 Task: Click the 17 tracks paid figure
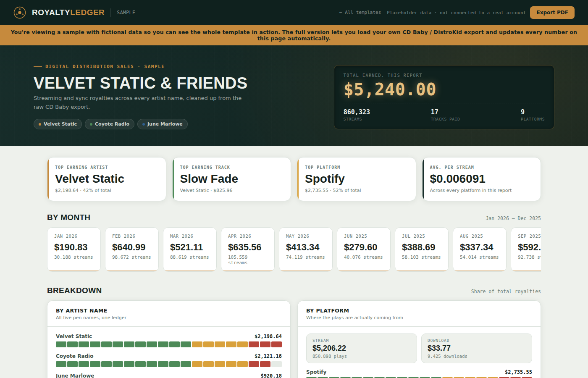point(434,112)
